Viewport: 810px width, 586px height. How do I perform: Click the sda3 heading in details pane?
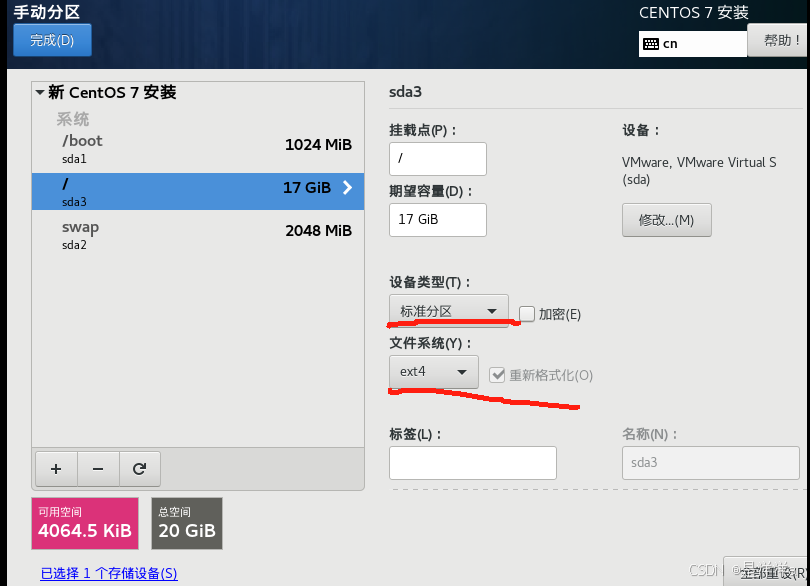[x=406, y=92]
